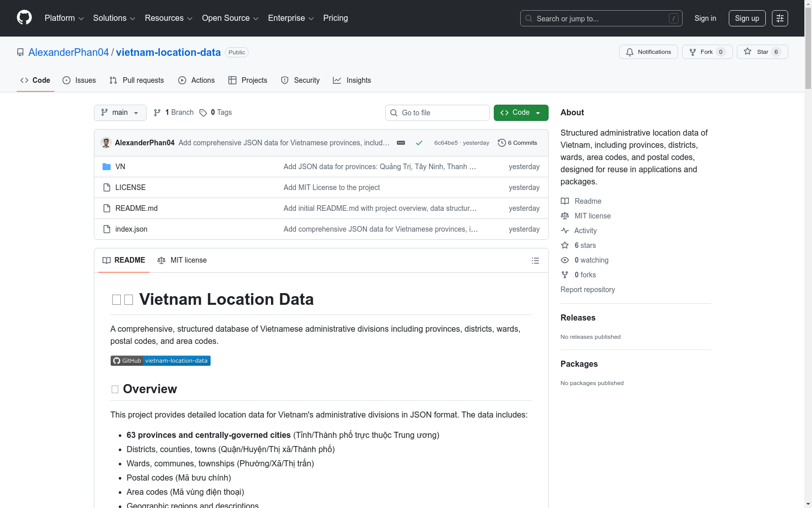Go to the Pricing page
812x508 pixels.
(335, 18)
